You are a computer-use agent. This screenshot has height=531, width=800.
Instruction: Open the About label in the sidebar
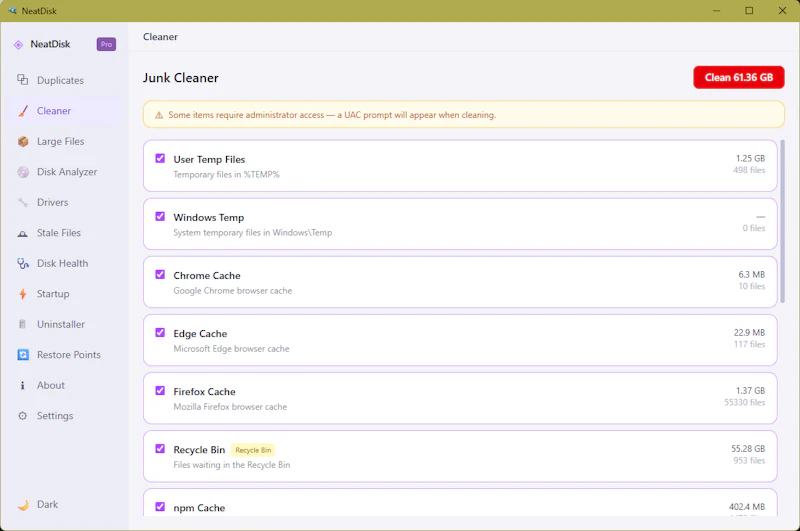pos(51,385)
